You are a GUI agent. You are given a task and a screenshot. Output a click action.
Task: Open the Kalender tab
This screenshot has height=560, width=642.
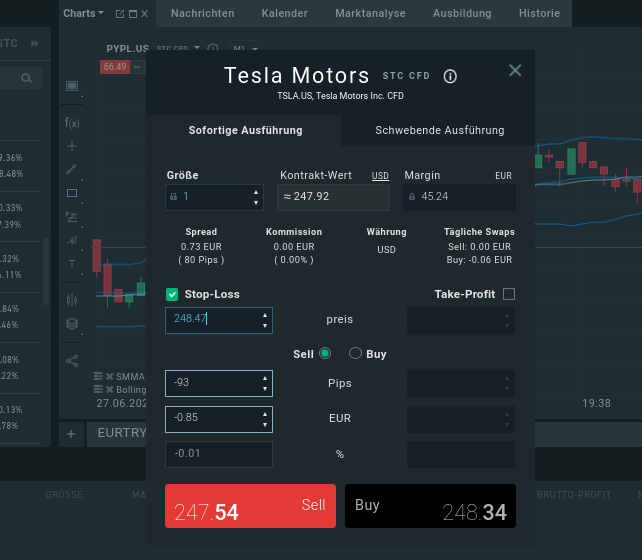click(285, 14)
